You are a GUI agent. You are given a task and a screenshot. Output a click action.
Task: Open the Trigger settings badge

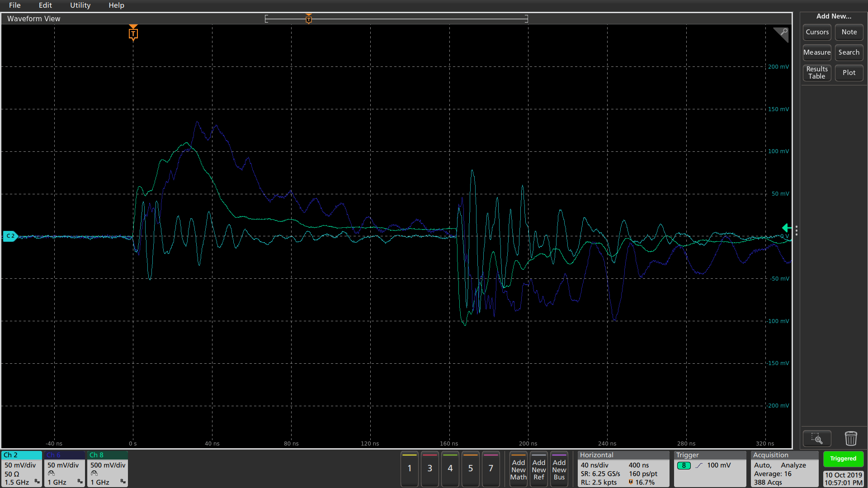(x=710, y=469)
